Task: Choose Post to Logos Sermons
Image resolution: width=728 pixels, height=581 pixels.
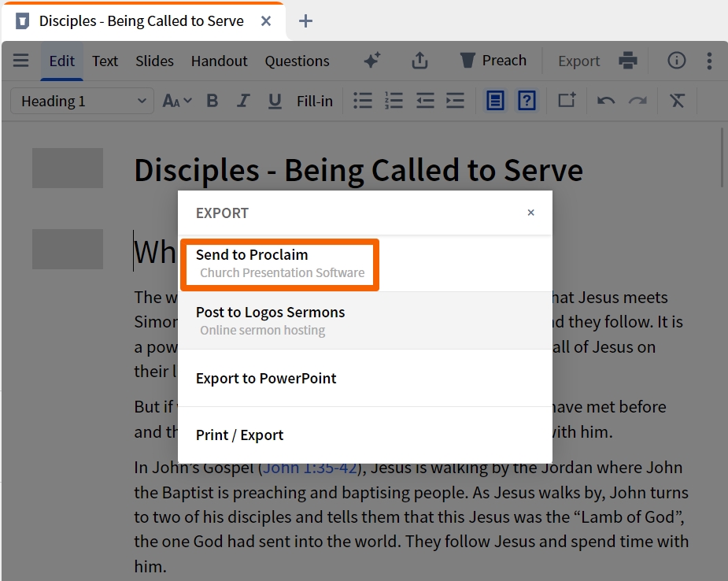Action: point(365,320)
